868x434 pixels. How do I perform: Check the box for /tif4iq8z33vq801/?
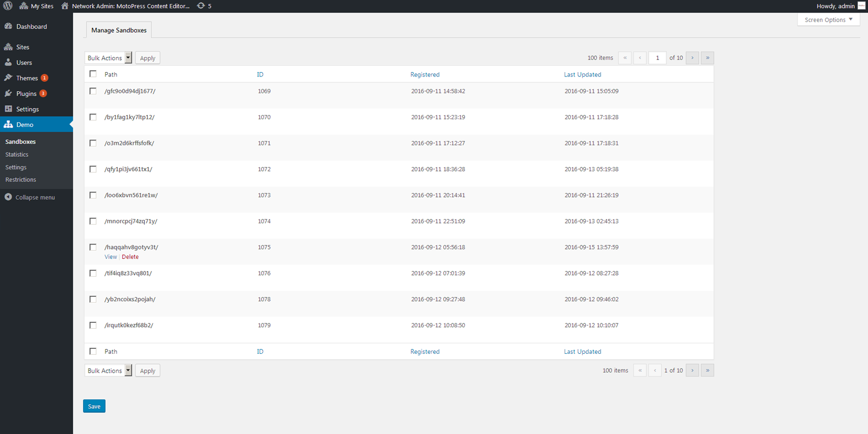(93, 273)
